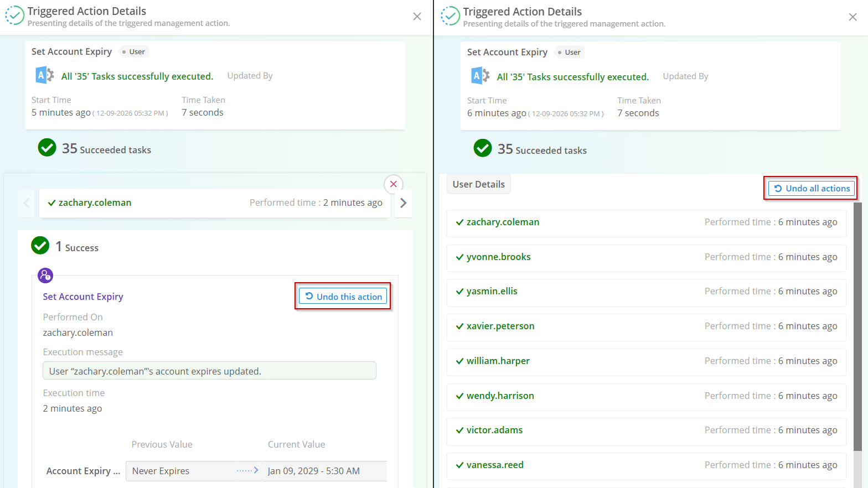Click the Active Directory icon in right panel
This screenshot has height=488, width=868.
[480, 76]
